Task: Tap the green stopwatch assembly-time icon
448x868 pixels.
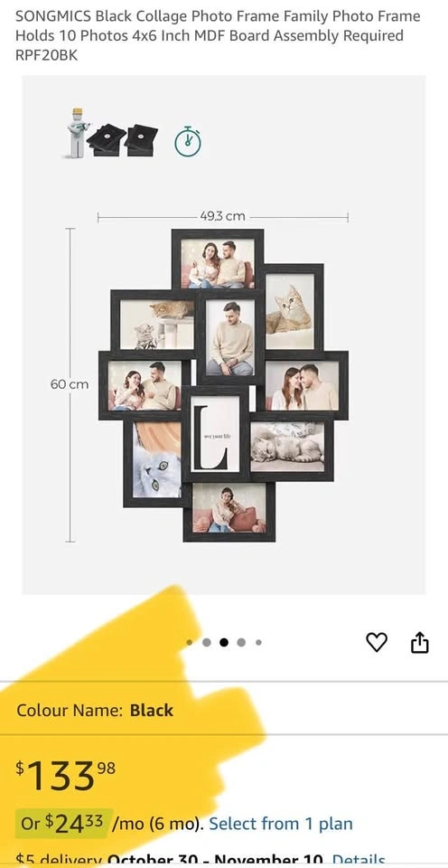Action: (x=188, y=142)
